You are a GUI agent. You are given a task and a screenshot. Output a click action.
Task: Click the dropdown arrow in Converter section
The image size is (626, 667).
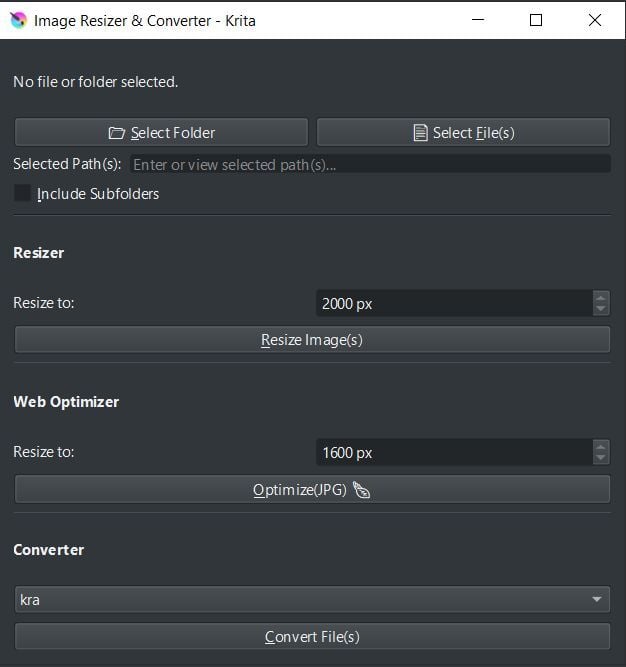pos(597,599)
